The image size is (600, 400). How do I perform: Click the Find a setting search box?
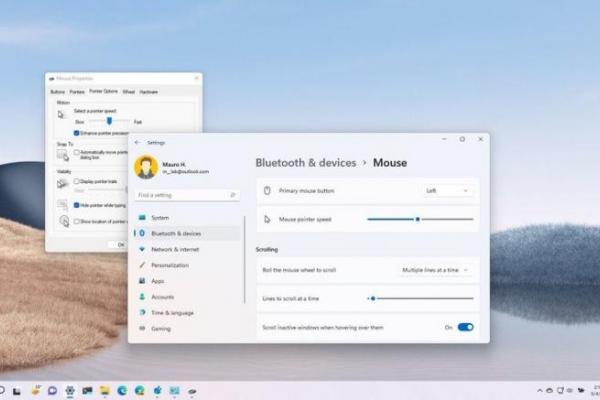(x=187, y=195)
